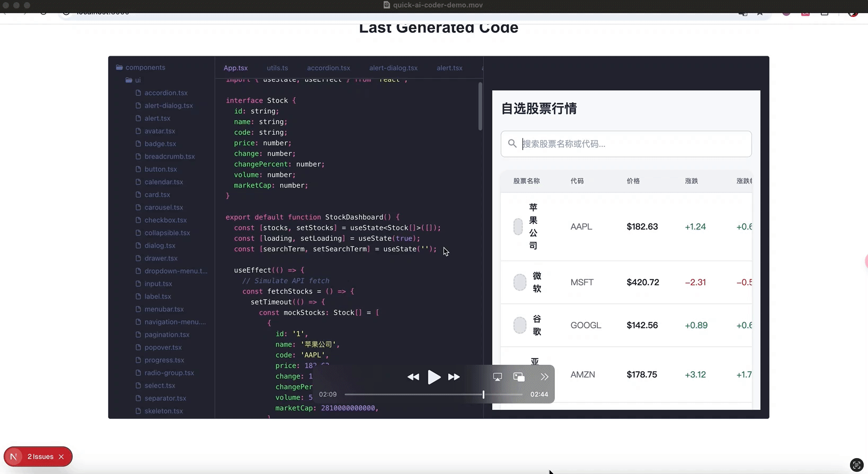Open checkbox.tsx in the file tree
This screenshot has height=474, width=868.
click(x=161, y=220)
